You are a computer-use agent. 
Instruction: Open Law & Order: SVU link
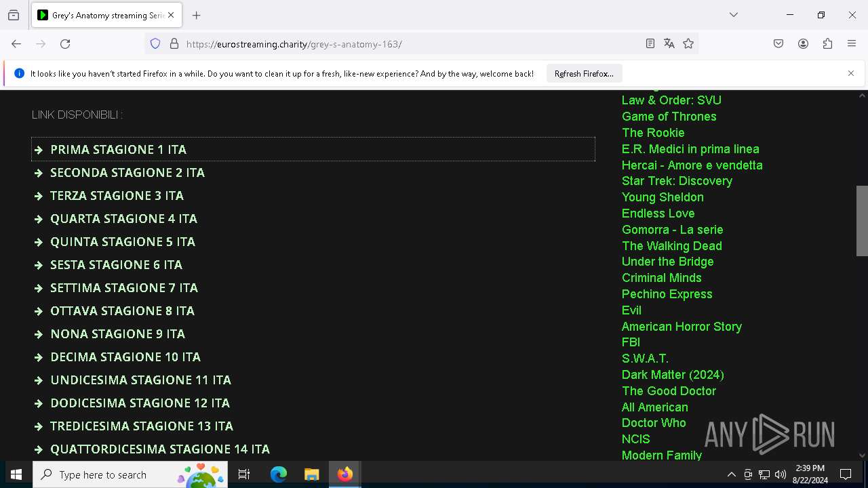[671, 100]
